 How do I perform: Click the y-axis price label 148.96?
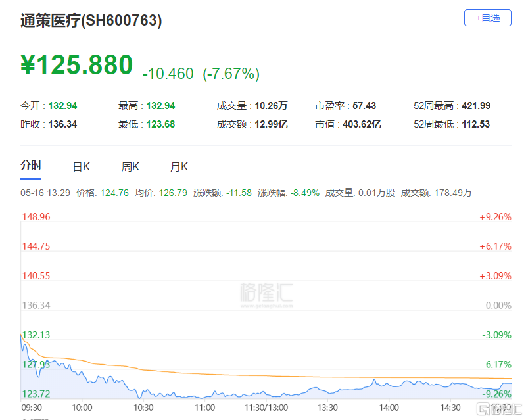[x=36, y=217]
